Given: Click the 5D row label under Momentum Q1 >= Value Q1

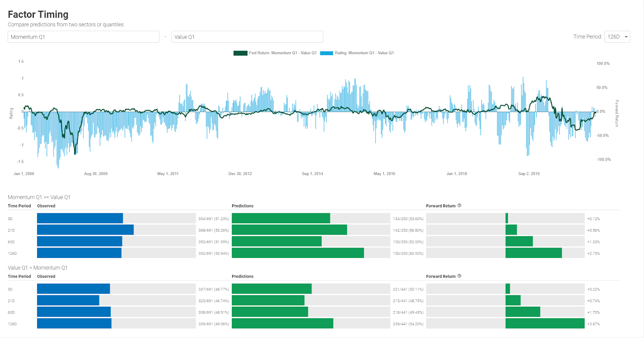Looking at the screenshot, I should click(x=10, y=219).
